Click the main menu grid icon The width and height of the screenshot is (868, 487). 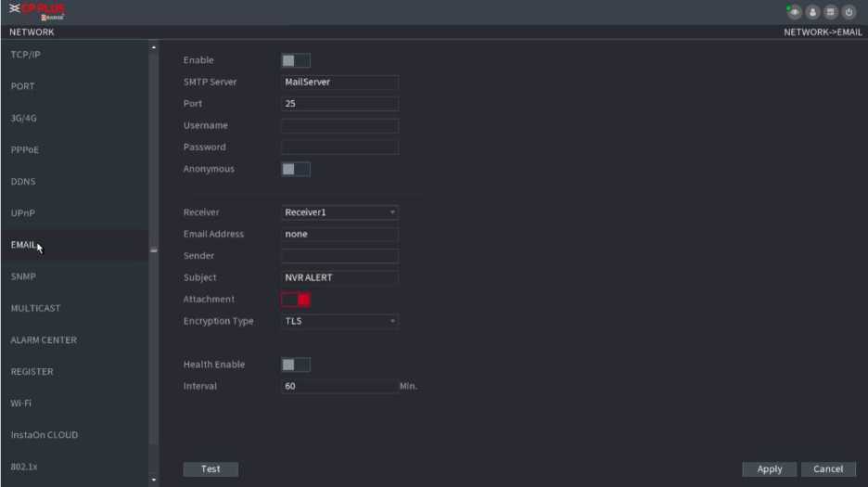pyautogui.click(x=830, y=12)
